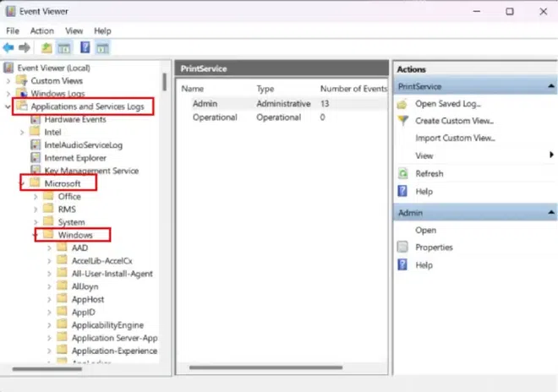The height and width of the screenshot is (392, 558).
Task: Select the Microsoft tree folder
Action: click(x=63, y=183)
